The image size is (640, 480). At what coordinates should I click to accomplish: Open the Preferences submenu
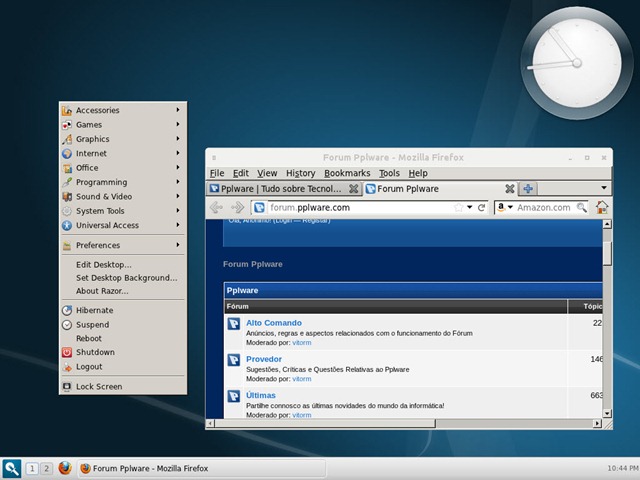coord(122,245)
